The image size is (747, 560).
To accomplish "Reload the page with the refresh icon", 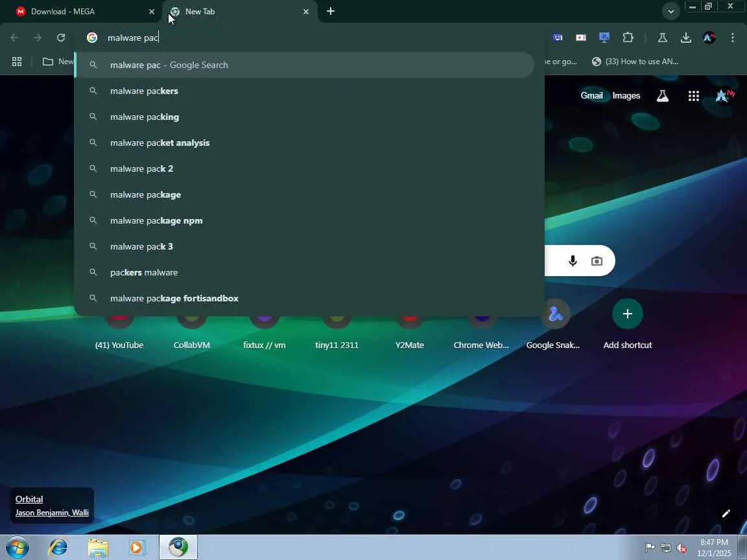I will tap(60, 38).
